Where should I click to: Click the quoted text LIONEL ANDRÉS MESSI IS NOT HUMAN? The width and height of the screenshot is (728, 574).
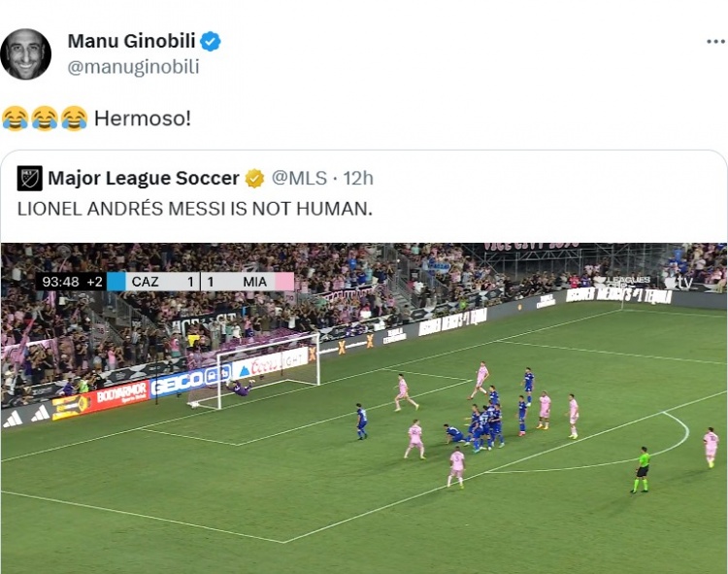[195, 209]
